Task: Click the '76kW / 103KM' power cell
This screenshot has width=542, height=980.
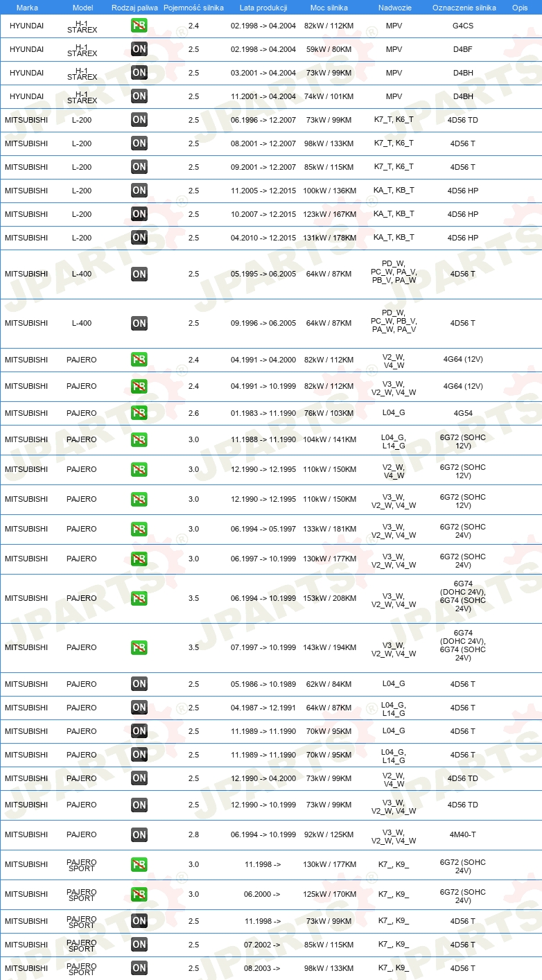Action: click(x=329, y=413)
